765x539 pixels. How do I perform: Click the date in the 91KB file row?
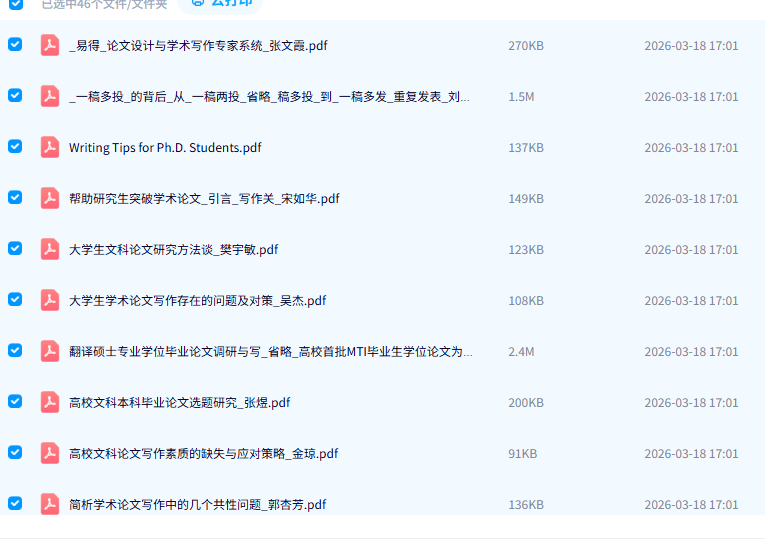pyautogui.click(x=691, y=453)
